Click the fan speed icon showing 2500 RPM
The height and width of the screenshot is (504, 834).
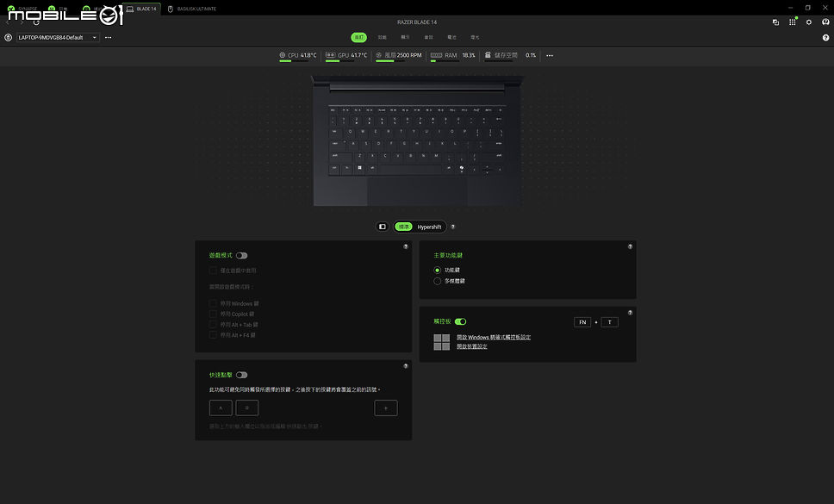[379, 55]
